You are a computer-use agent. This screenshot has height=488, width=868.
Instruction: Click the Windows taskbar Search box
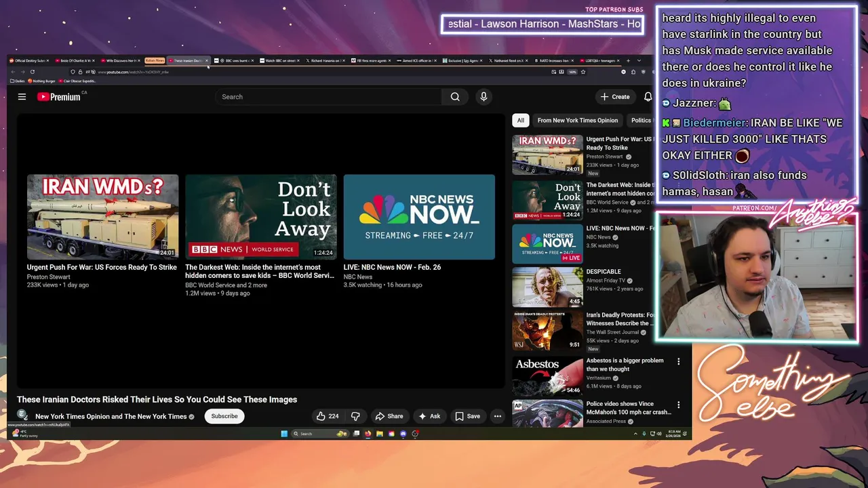pos(319,434)
